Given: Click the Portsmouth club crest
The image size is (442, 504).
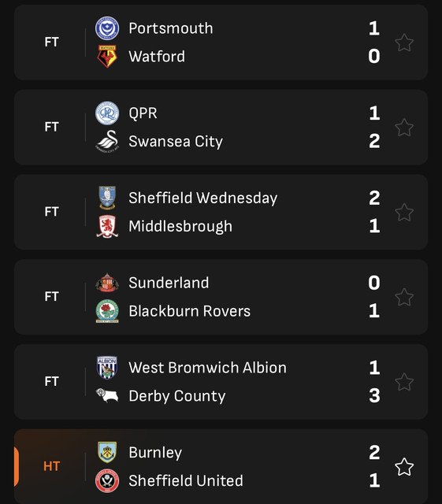Looking at the screenshot, I should [107, 28].
